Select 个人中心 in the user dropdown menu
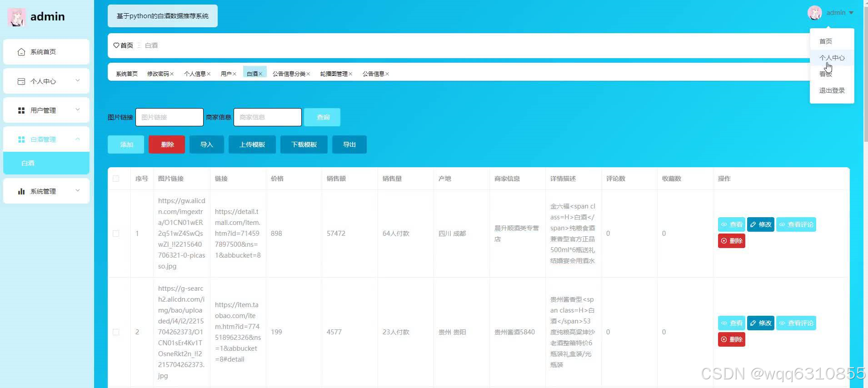 click(832, 58)
